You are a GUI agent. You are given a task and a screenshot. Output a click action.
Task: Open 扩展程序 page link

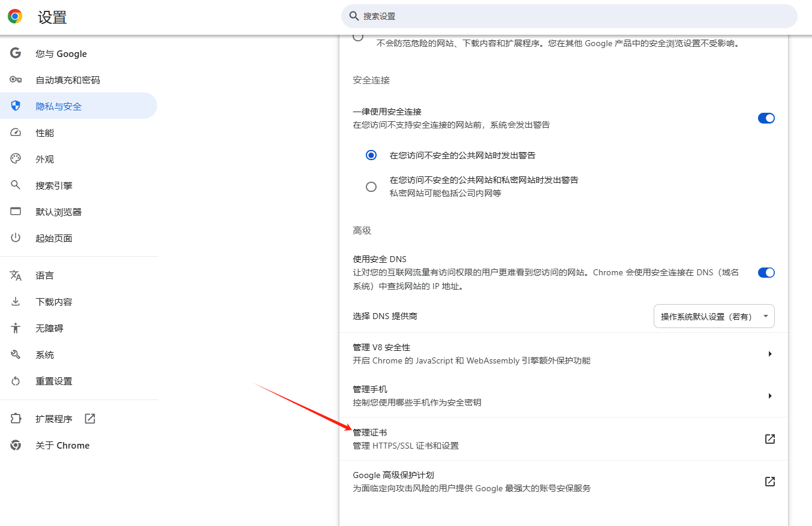click(x=79, y=419)
